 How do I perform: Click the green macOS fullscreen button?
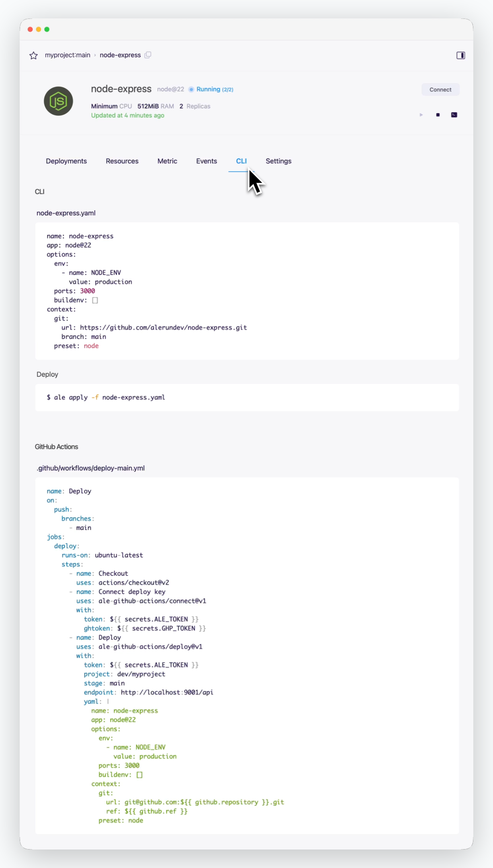tap(47, 29)
